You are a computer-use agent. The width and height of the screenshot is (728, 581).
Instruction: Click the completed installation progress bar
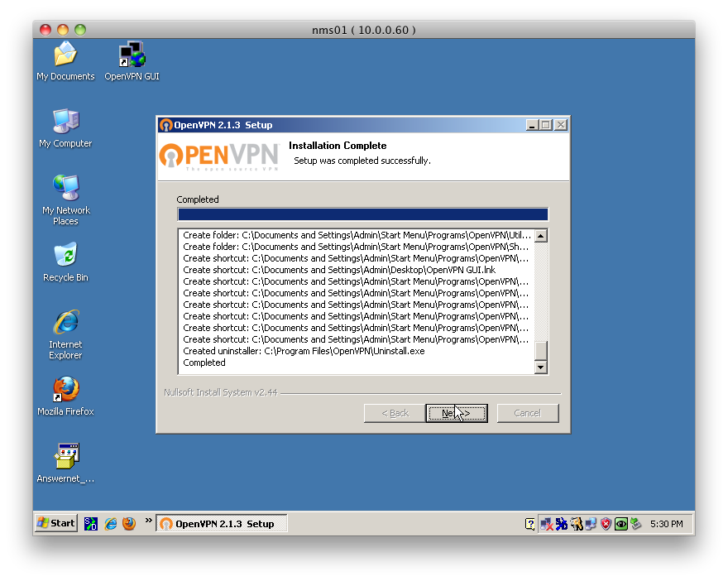point(362,214)
